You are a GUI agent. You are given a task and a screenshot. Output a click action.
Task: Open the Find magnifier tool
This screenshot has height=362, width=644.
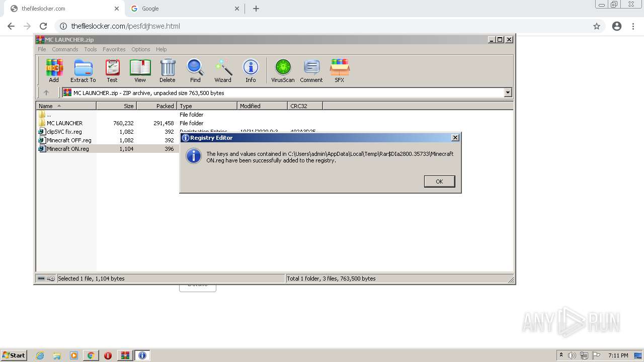tap(195, 70)
